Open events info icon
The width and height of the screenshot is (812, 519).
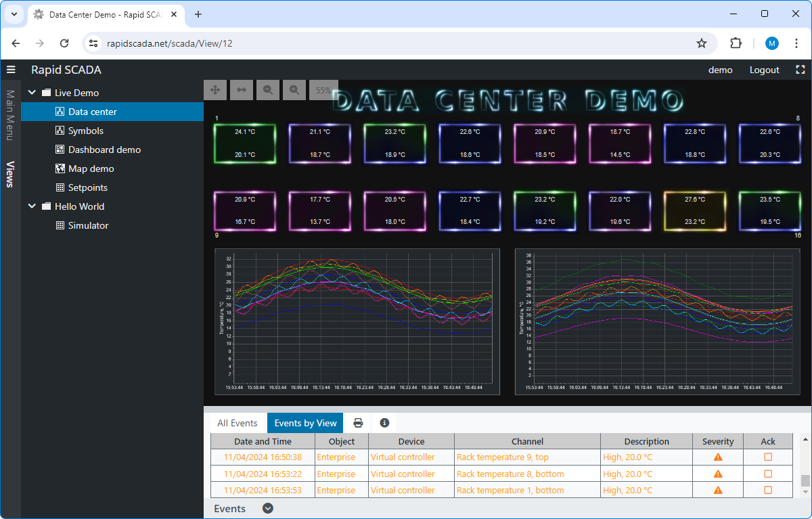[x=384, y=423]
